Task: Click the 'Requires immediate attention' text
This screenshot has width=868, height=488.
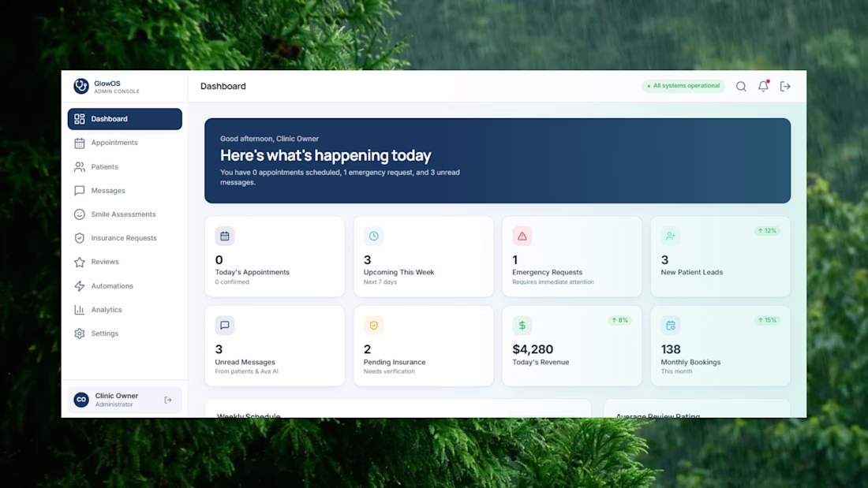Action: (x=552, y=282)
